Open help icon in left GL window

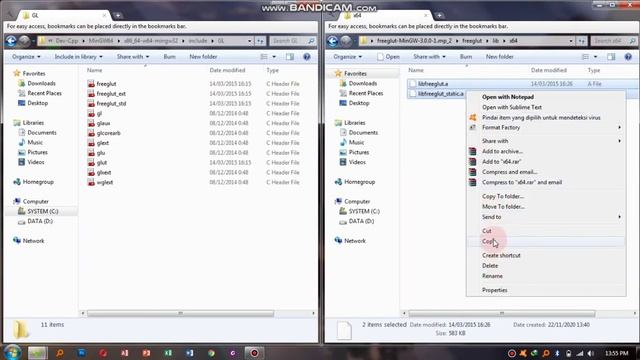pos(307,57)
